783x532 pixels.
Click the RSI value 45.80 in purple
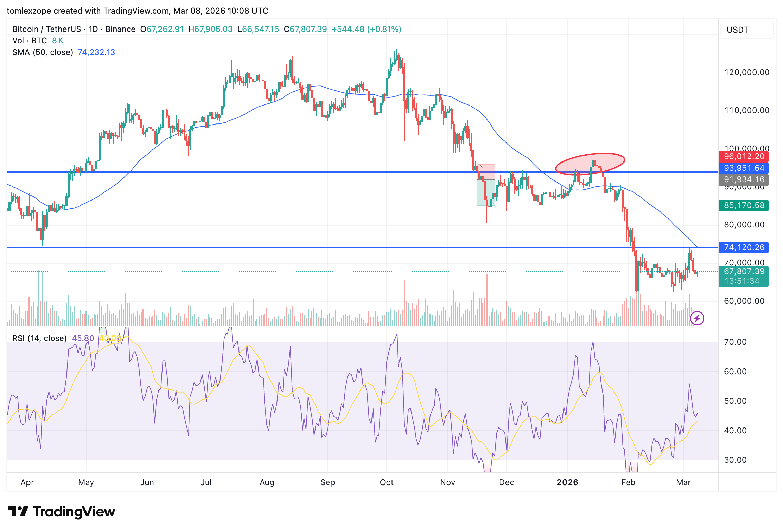(x=83, y=338)
